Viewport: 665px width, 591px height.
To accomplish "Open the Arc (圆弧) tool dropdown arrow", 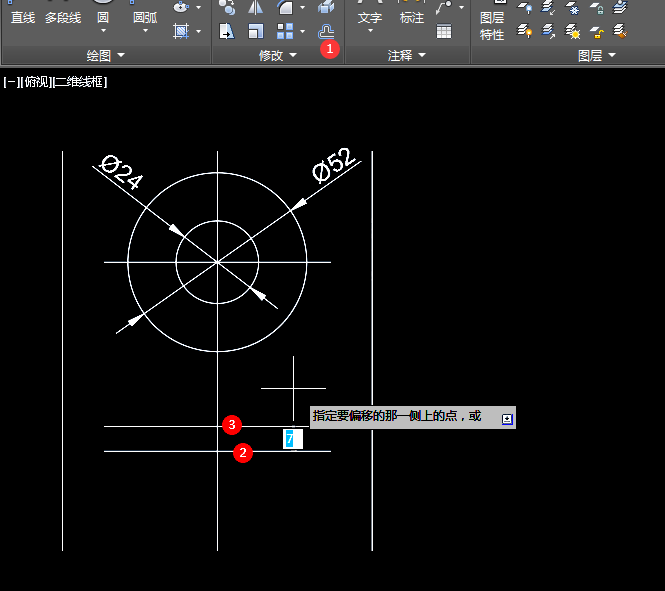I will click(x=145, y=31).
